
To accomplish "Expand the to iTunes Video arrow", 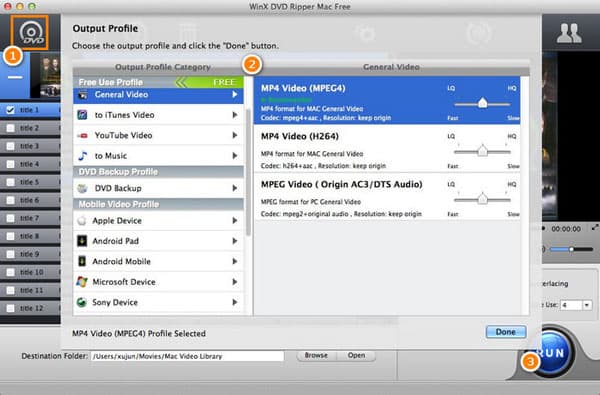I will 235,115.
